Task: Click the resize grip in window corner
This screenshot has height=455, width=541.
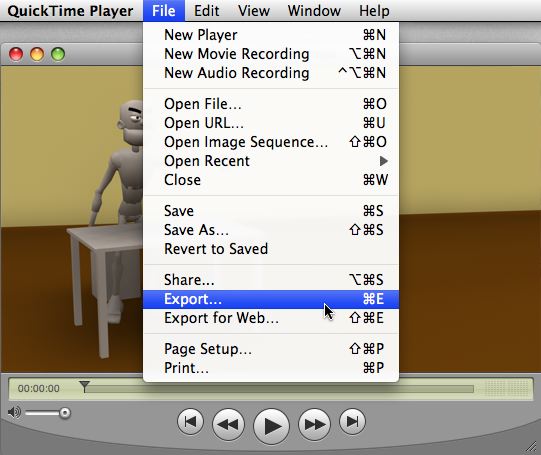Action: click(530, 446)
